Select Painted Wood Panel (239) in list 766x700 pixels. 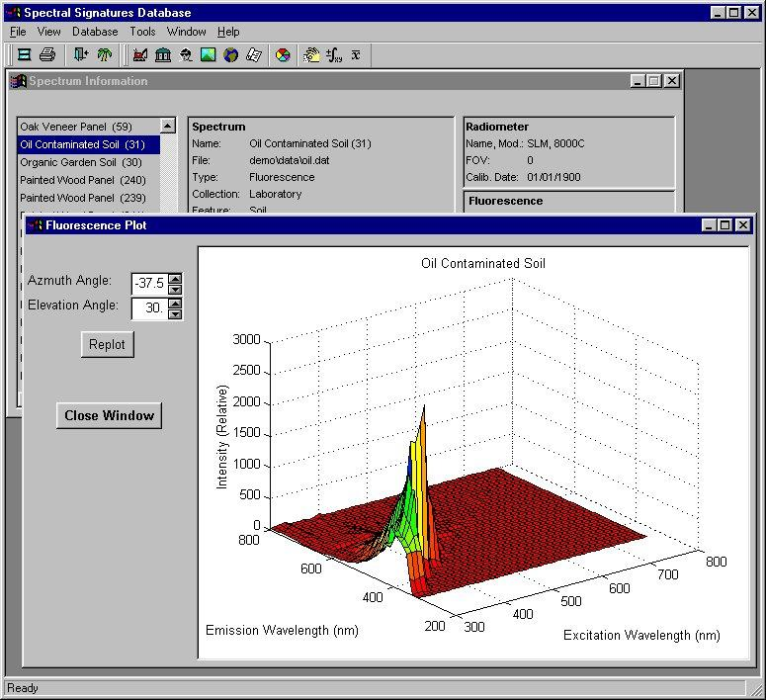click(89, 198)
